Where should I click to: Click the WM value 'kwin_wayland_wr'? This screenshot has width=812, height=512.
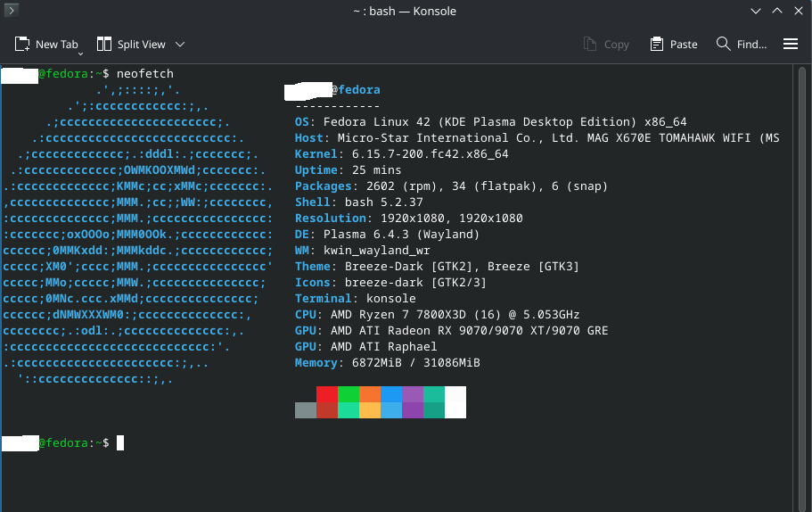[x=376, y=251]
